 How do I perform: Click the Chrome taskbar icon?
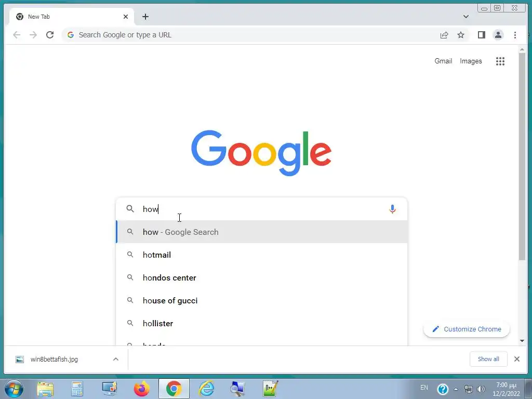174,389
